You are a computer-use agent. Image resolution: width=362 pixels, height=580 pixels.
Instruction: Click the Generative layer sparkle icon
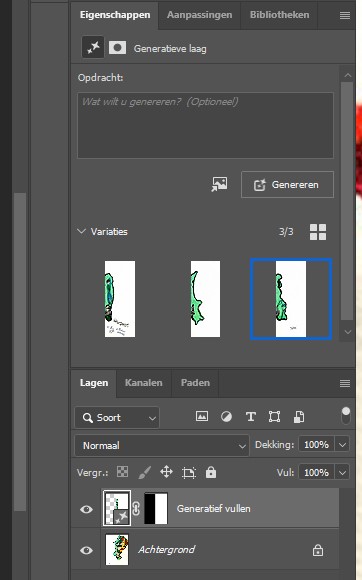[93, 48]
